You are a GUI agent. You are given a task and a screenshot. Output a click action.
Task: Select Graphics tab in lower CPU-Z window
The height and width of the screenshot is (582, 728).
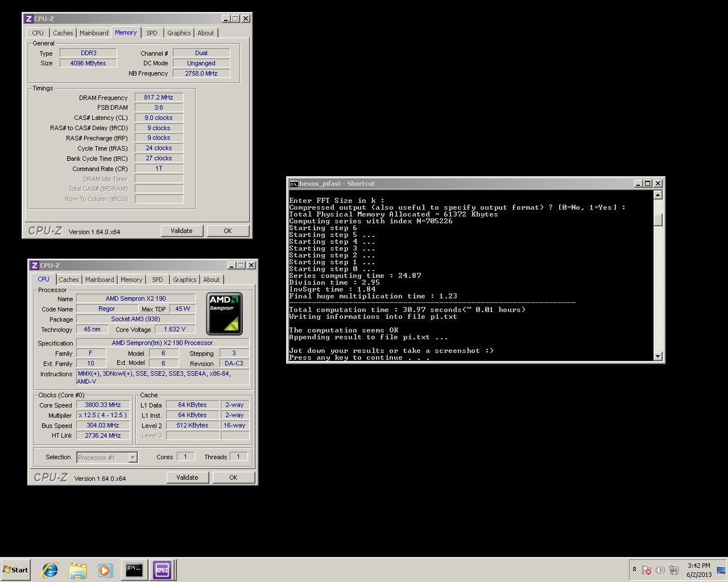pyautogui.click(x=185, y=280)
